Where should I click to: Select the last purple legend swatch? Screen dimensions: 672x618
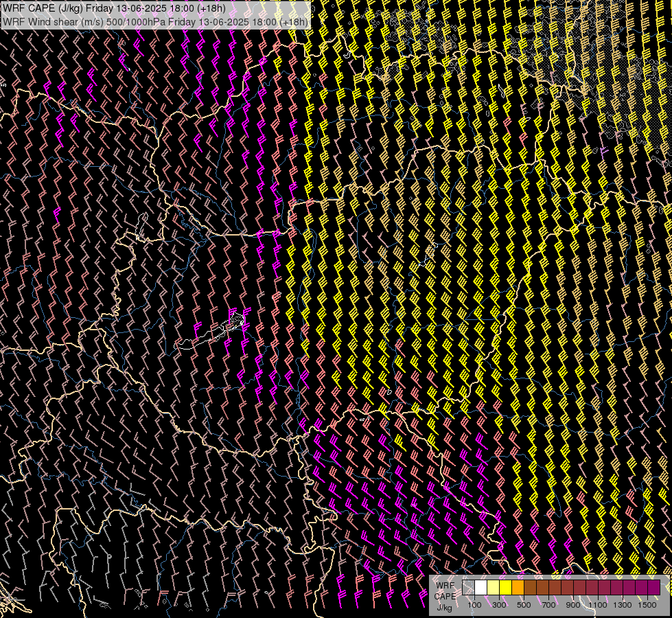(x=654, y=587)
